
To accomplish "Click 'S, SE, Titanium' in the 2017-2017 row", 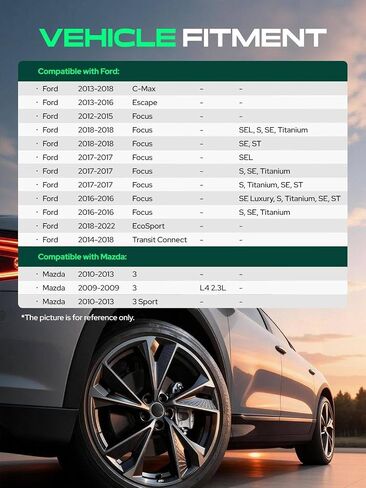I will pos(264,171).
